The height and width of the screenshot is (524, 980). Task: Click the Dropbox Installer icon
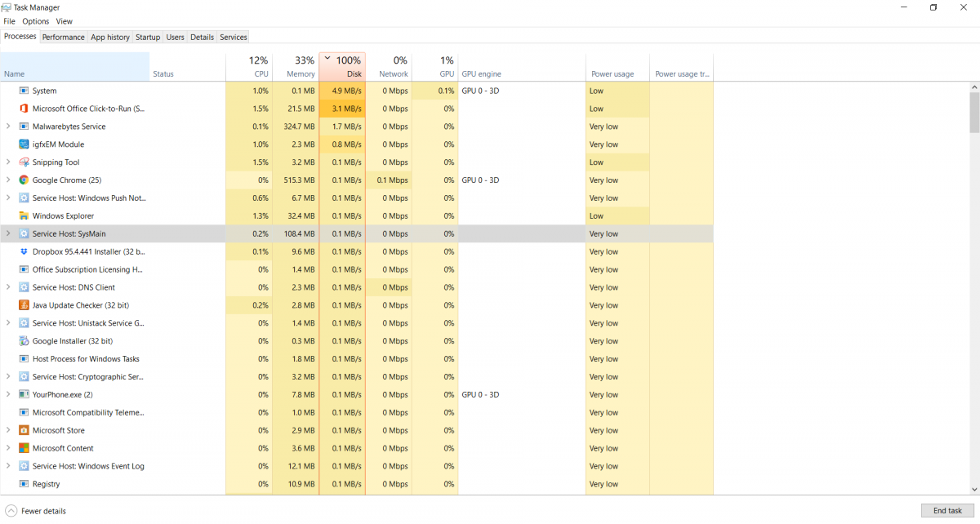point(24,251)
